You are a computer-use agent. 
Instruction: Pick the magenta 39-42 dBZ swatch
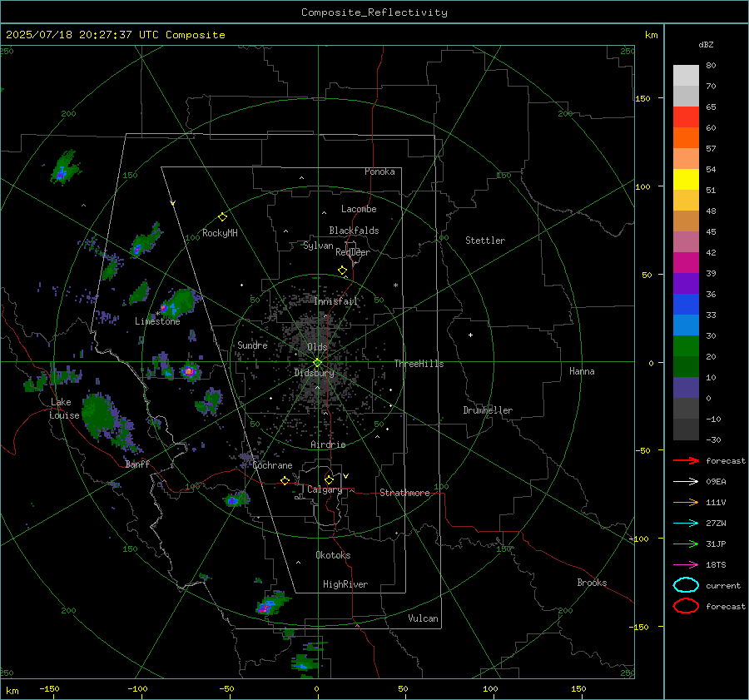coord(686,263)
